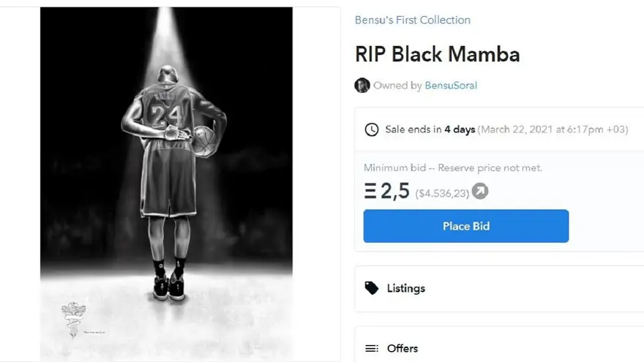Viewport: 644px width, 362px height.
Task: Click the RIP Black Mamba title
Action: coord(438,54)
